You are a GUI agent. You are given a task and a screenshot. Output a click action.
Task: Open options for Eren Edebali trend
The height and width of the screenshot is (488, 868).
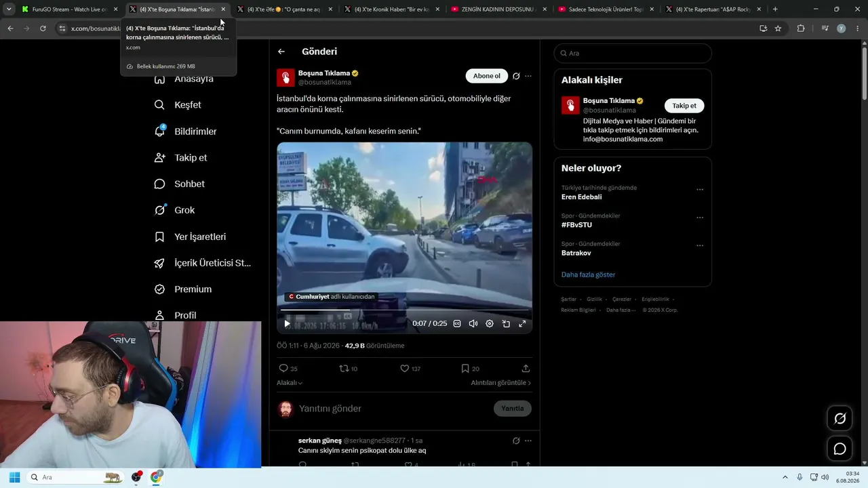[700, 189]
